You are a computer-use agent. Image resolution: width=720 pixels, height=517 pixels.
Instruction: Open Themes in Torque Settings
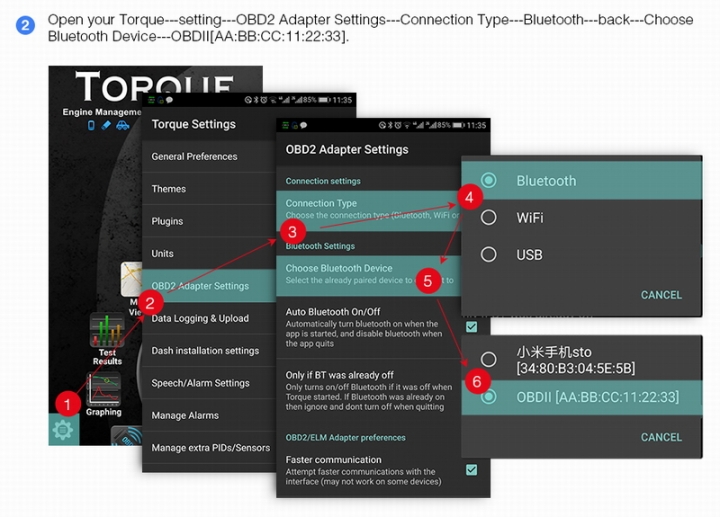(x=209, y=189)
